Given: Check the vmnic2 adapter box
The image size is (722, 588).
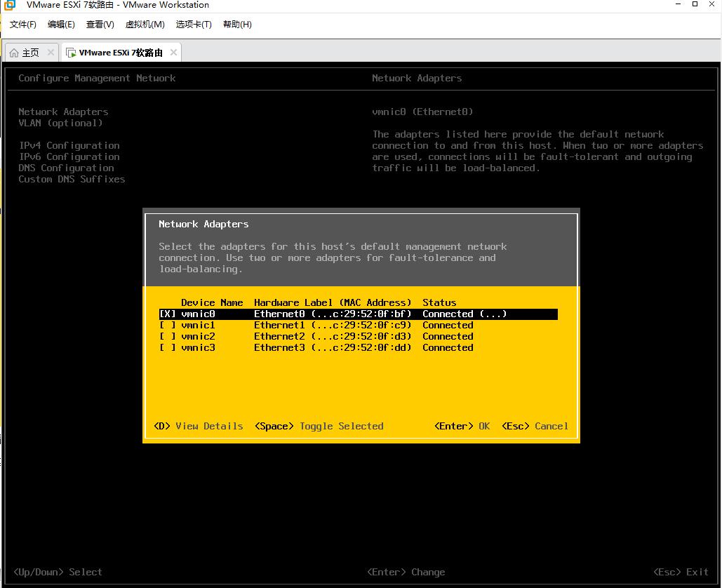Looking at the screenshot, I should [x=168, y=337].
